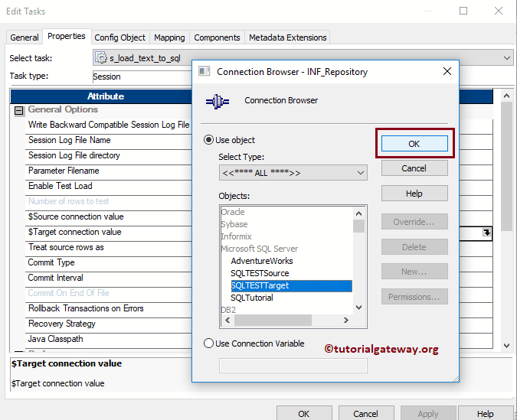Click the Oracle group in Objects list
Screen dimensions: 517x420
click(x=233, y=212)
